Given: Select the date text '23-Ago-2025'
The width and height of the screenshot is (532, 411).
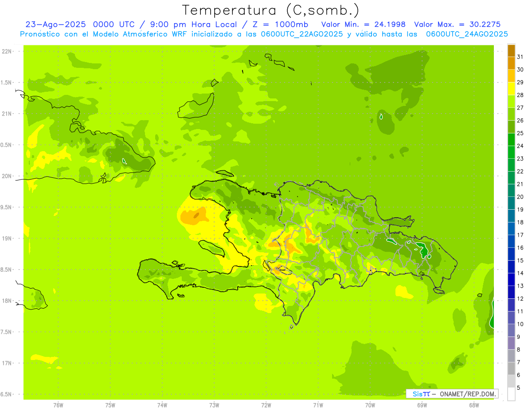Looking at the screenshot, I should pos(56,24).
